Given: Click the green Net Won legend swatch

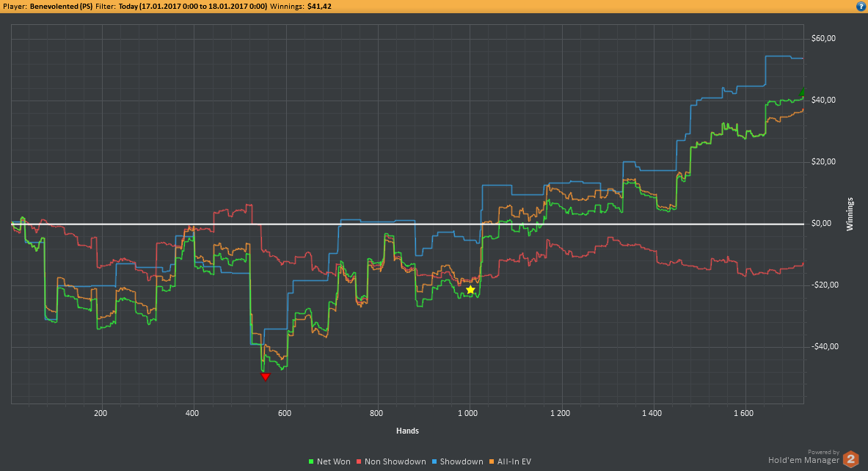Looking at the screenshot, I should [x=311, y=461].
